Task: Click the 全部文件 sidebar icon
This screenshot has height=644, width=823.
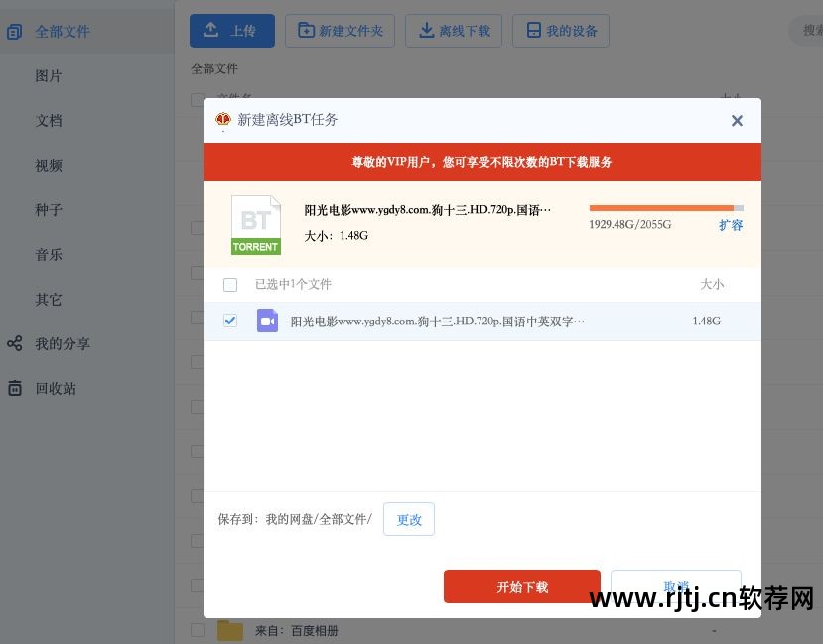Action: click(x=14, y=32)
